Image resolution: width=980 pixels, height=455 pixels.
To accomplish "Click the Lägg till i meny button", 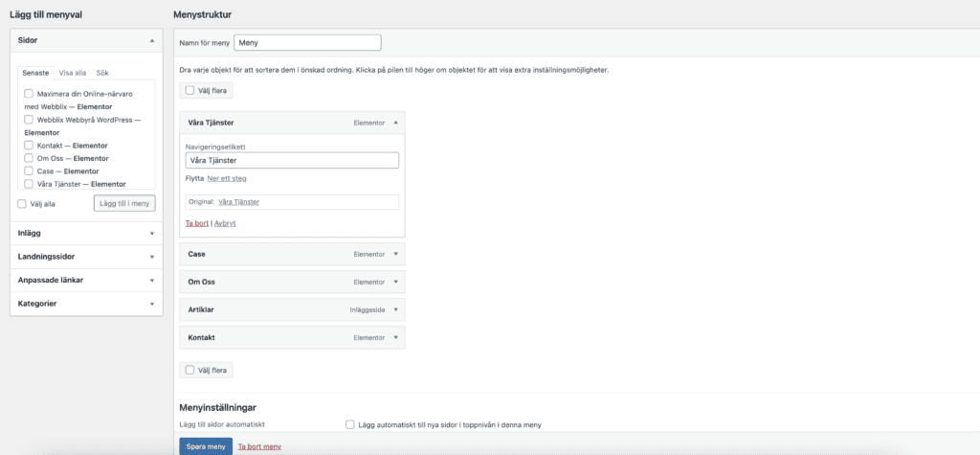I will [124, 203].
